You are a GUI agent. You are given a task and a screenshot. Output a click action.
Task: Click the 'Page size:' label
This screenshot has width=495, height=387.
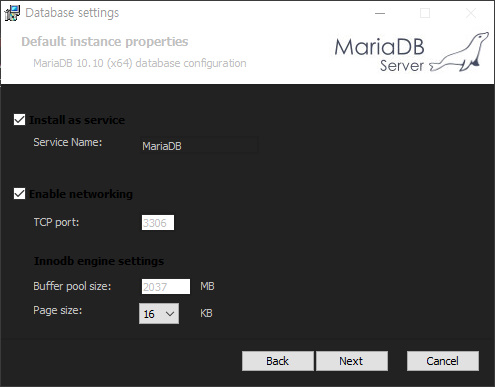pos(58,311)
